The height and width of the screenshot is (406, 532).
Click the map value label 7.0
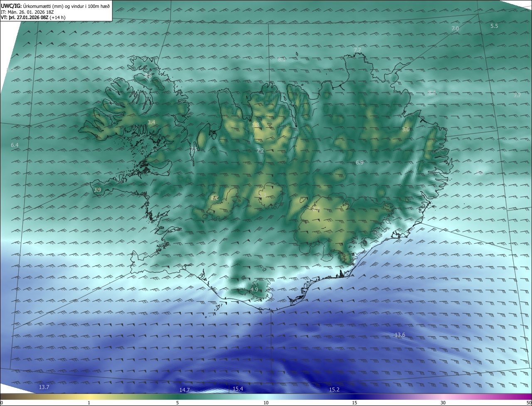point(455,29)
